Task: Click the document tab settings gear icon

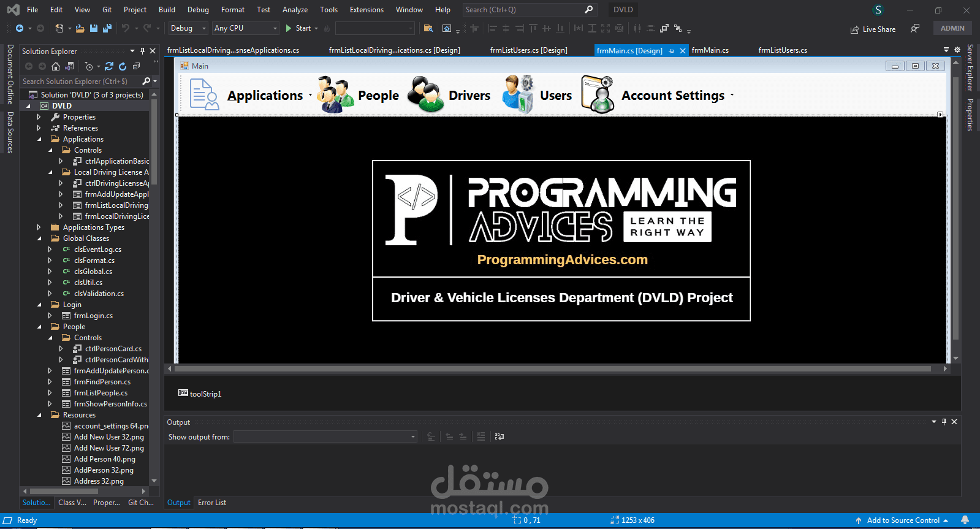Action: [x=957, y=50]
